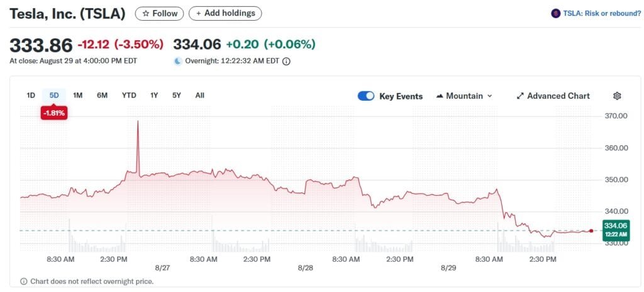The height and width of the screenshot is (292, 644).
Task: Open the Advanced Chart link
Action: pos(558,96)
